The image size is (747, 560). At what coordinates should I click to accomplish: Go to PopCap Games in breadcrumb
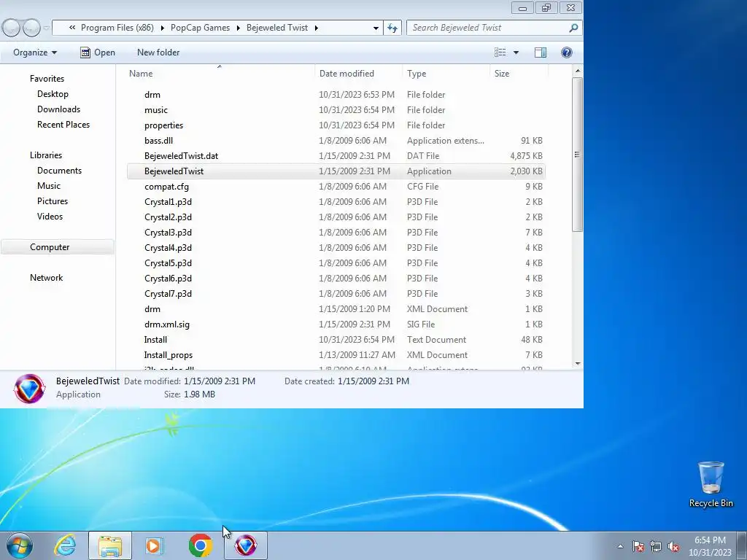[200, 28]
